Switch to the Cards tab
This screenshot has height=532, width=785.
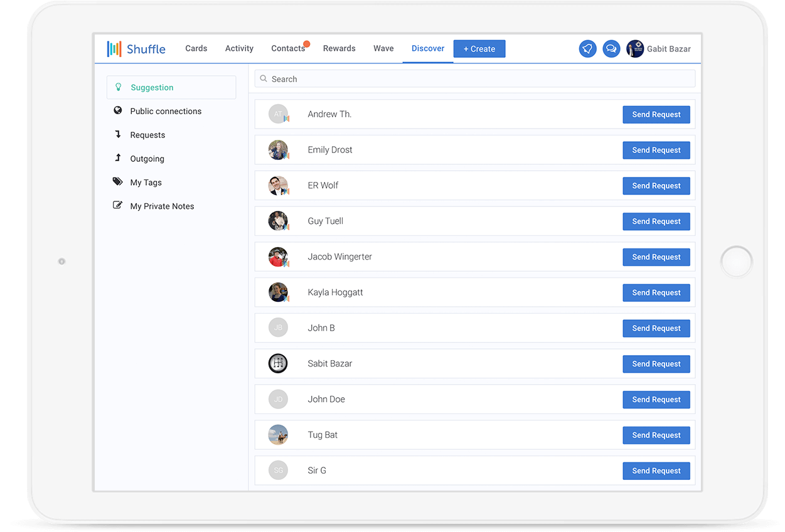pos(196,48)
